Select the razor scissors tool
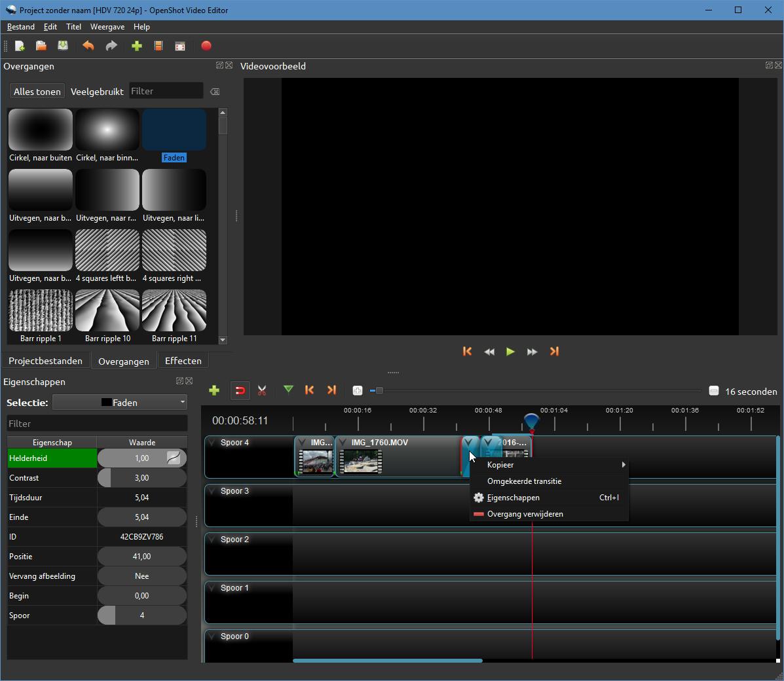784x681 pixels. (x=262, y=391)
